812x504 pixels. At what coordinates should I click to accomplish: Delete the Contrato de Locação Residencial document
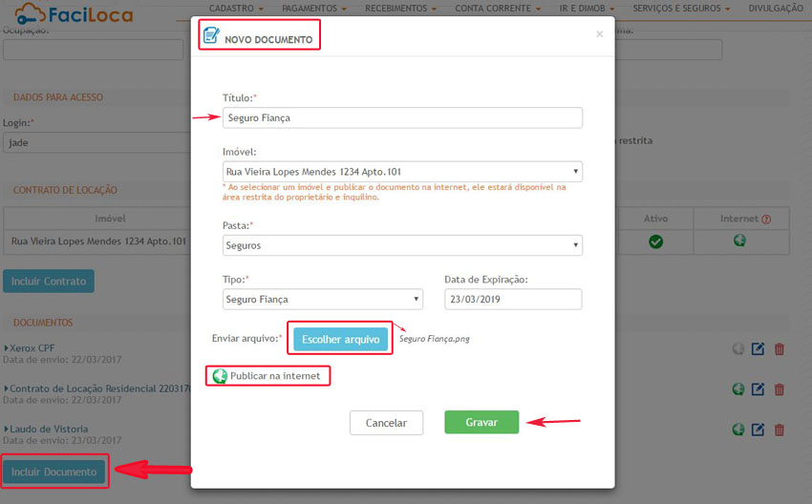click(x=779, y=389)
